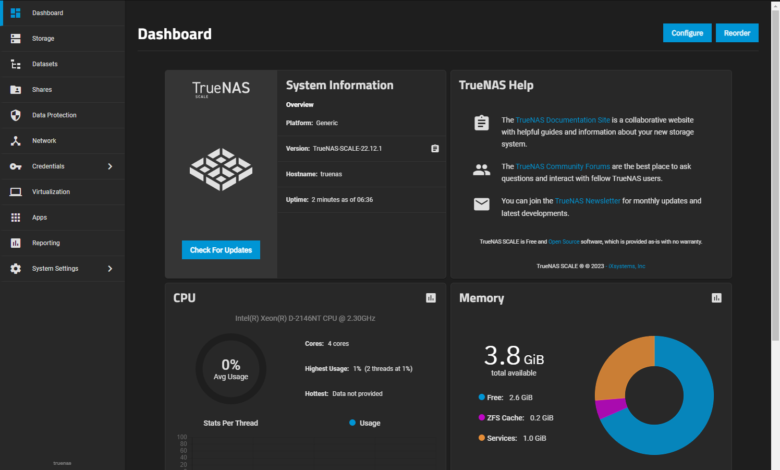Click the Reorder button
The image size is (780, 470).
tap(737, 33)
